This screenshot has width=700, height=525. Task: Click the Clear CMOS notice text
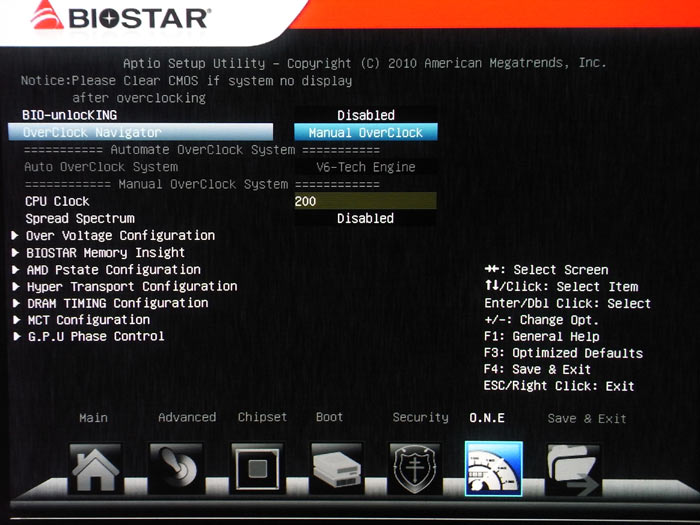pos(186,89)
